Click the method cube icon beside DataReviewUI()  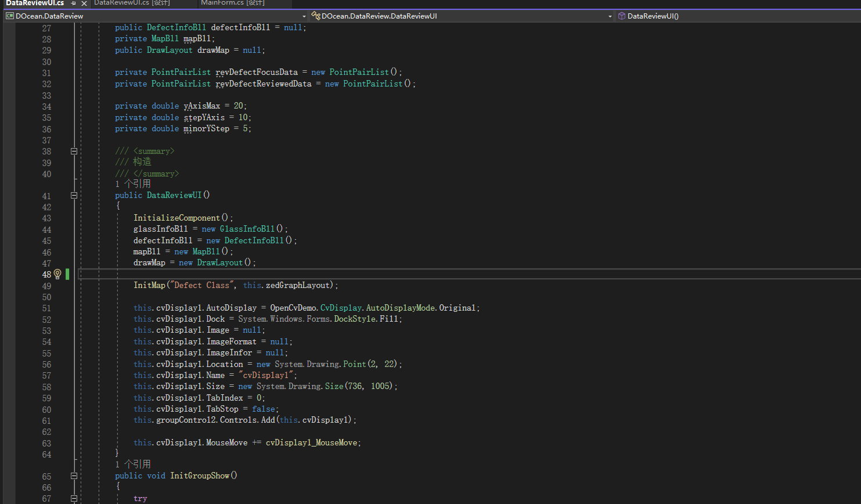[622, 16]
